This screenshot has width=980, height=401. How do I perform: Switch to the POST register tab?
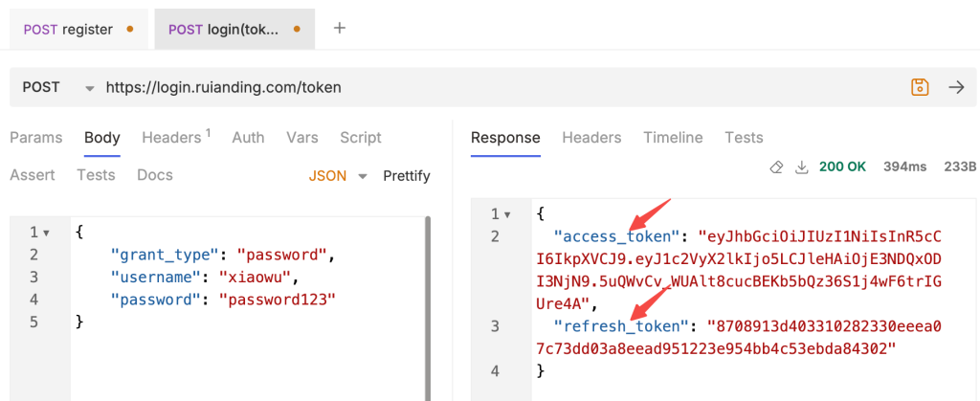(78, 29)
